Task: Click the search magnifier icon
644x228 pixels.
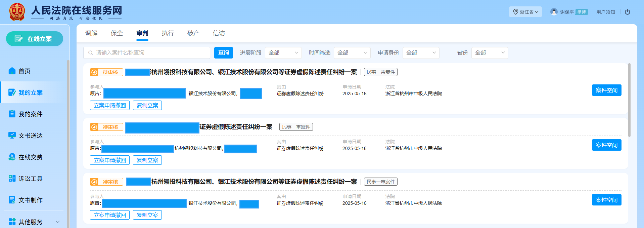Action: [91, 53]
